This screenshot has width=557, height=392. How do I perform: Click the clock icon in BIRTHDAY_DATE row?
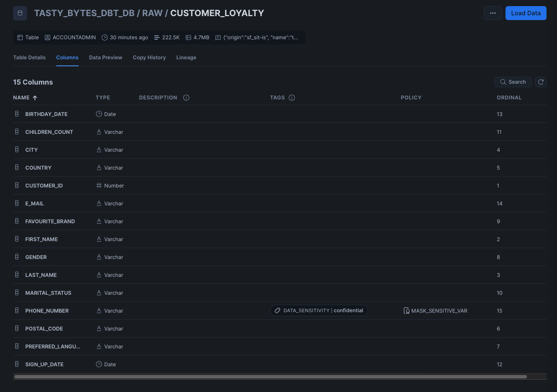99,114
